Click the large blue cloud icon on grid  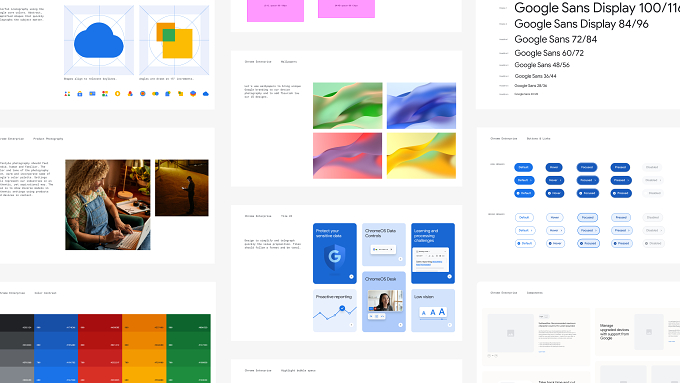pyautogui.click(x=99, y=40)
